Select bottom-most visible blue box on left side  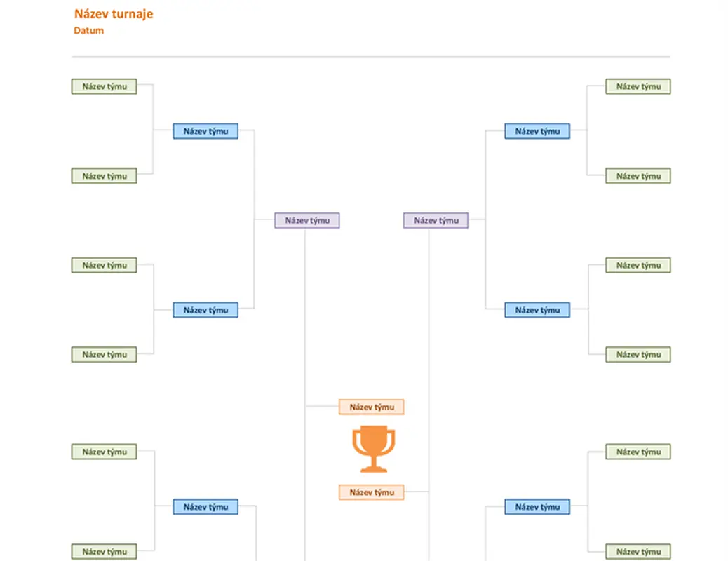[205, 507]
